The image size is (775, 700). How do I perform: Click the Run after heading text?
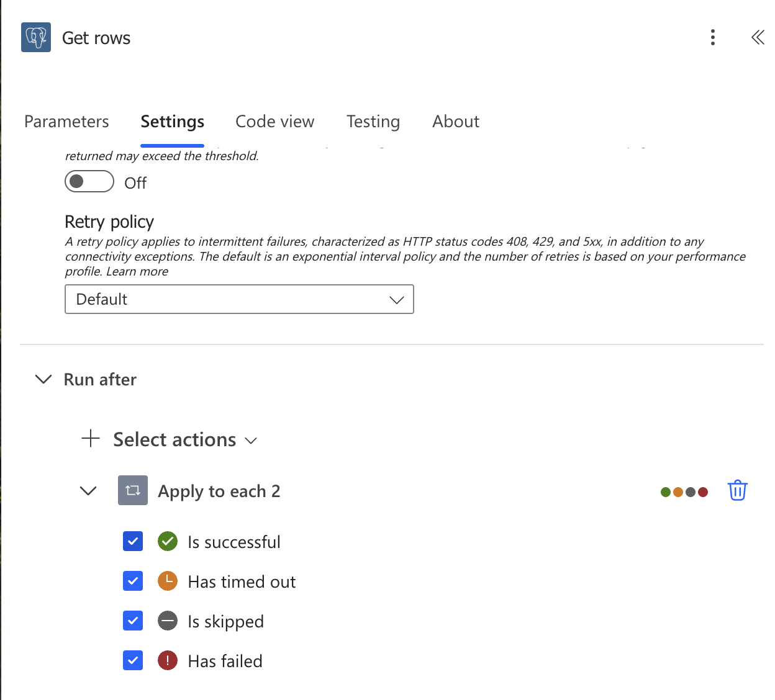(x=100, y=379)
